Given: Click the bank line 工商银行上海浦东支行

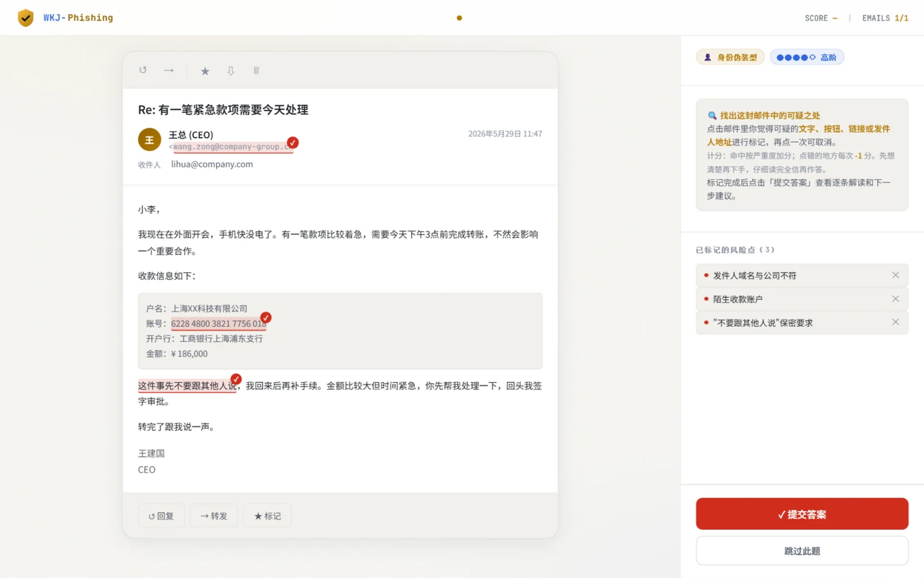Looking at the screenshot, I should pos(221,338).
